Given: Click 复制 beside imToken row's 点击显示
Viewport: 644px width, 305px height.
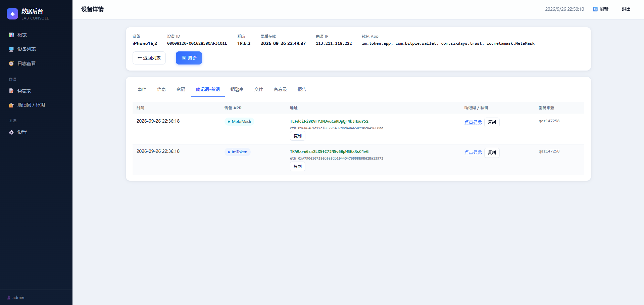Looking at the screenshot, I should [x=492, y=152].
